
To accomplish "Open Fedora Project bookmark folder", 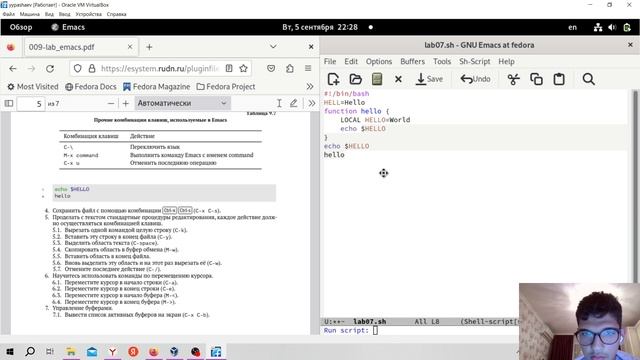I will [x=226, y=87].
